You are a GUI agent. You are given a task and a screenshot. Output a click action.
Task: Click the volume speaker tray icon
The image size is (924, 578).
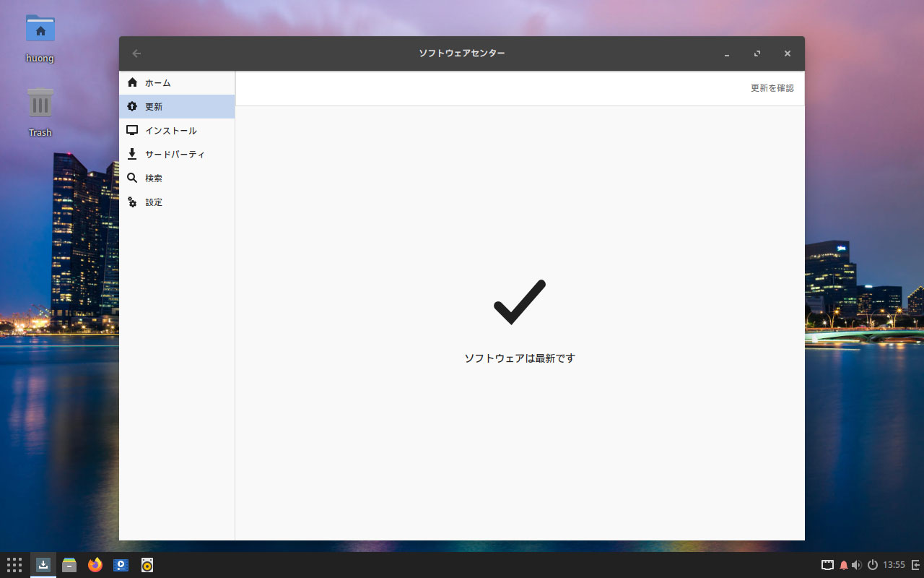coord(857,565)
